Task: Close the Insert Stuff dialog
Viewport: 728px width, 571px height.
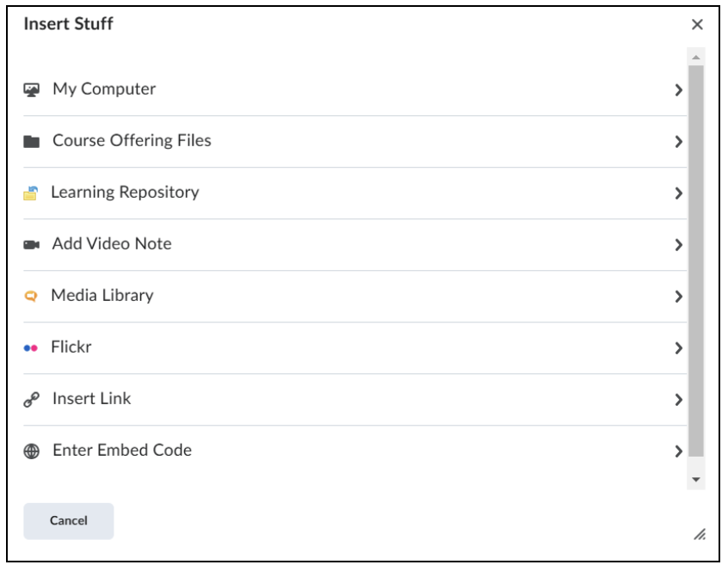Action: click(697, 25)
